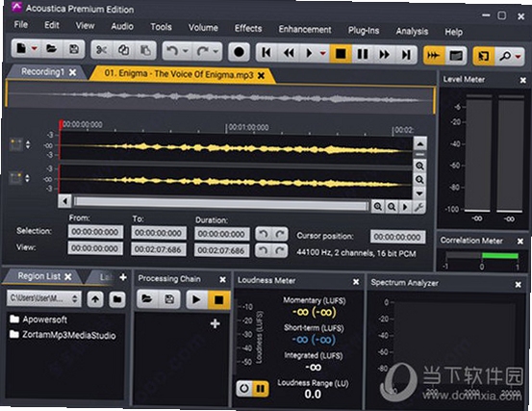This screenshot has height=411, width=532.
Task: Play the processing chain
Action: pyautogui.click(x=196, y=299)
